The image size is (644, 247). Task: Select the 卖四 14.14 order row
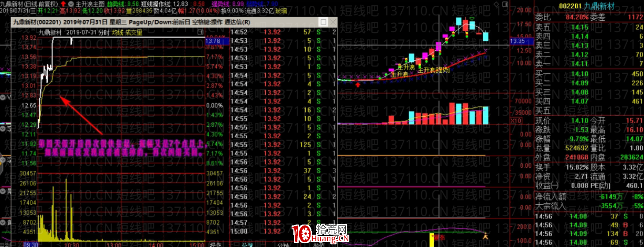[x=589, y=36]
